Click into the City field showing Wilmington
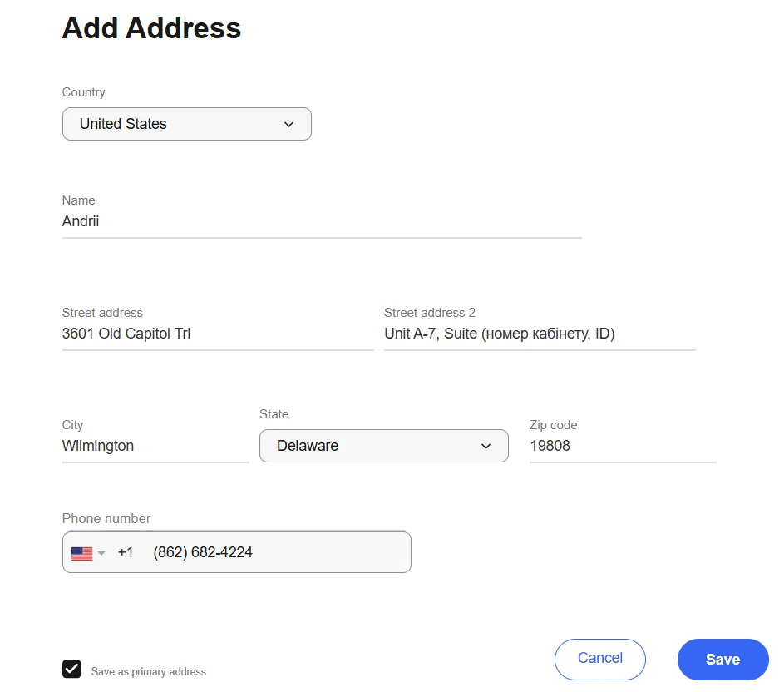Screen dimensions: 784x692 click(155, 447)
